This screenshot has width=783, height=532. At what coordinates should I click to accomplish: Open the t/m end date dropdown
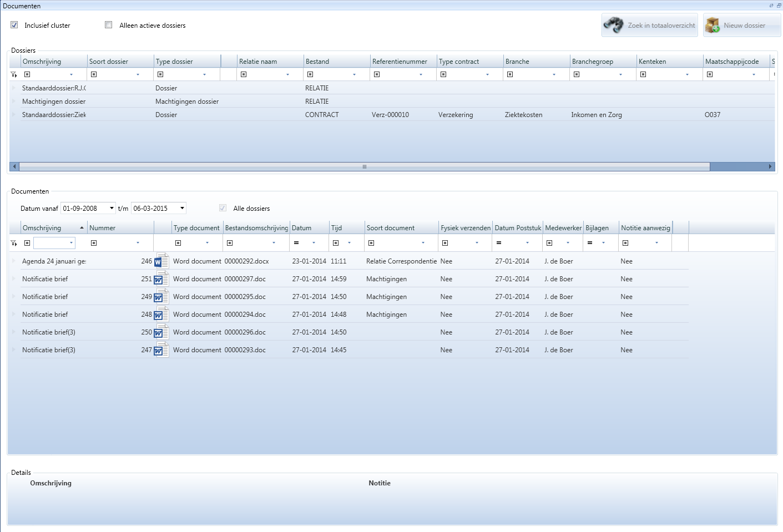pos(182,209)
